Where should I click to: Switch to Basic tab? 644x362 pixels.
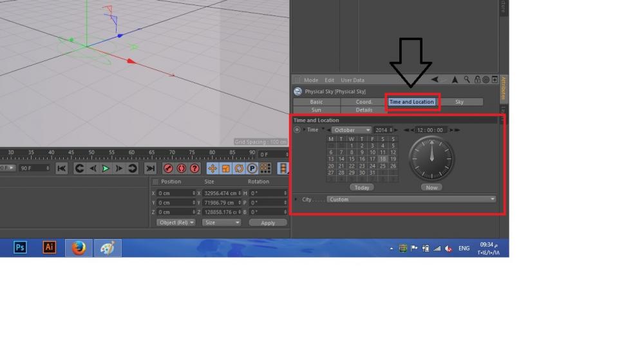[316, 102]
